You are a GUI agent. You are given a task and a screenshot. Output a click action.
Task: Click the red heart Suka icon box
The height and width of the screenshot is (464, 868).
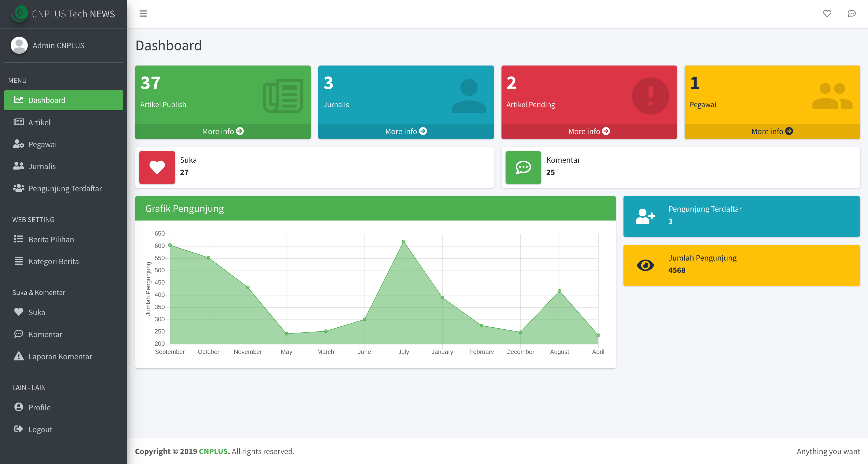coord(157,167)
